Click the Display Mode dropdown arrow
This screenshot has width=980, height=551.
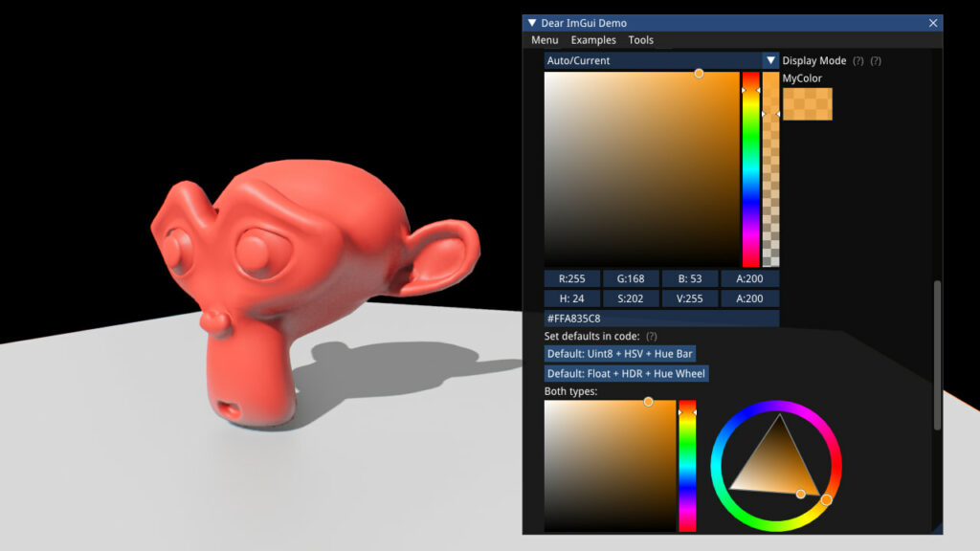coord(770,60)
